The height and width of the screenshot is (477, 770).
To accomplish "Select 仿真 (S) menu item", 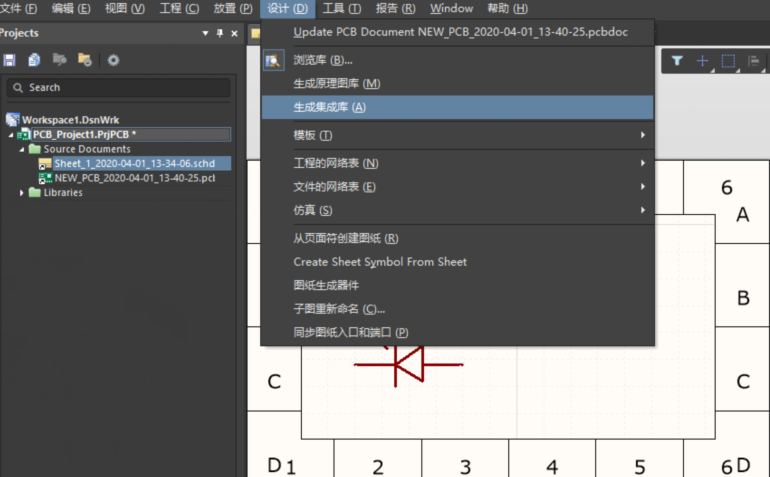I will [x=458, y=210].
